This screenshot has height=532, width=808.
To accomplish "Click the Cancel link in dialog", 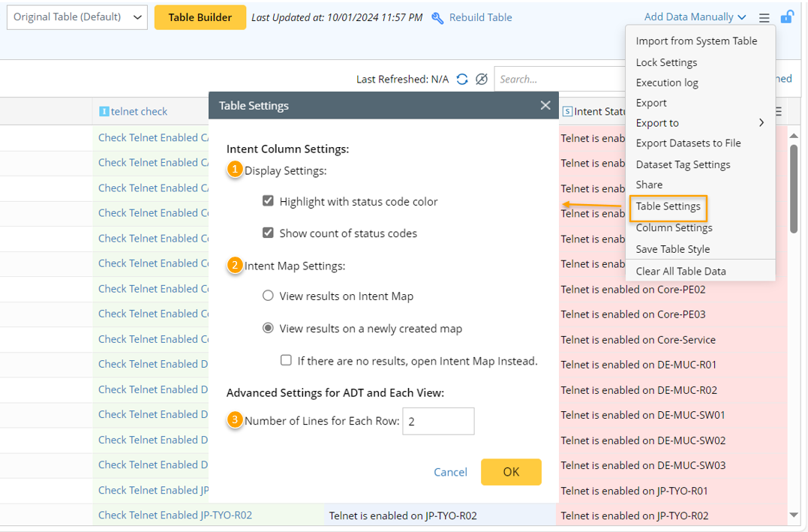I will [x=450, y=472].
